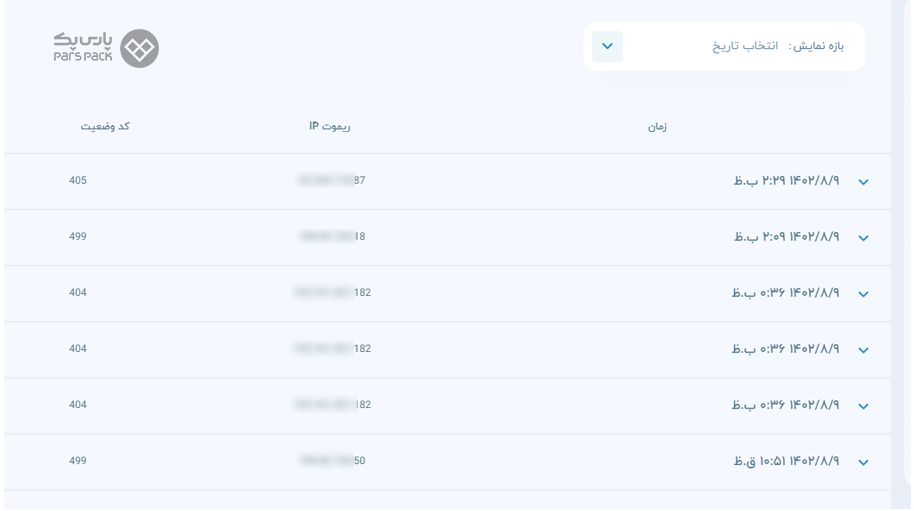
Task: Click the ریموت IP column header
Action: [329, 126]
